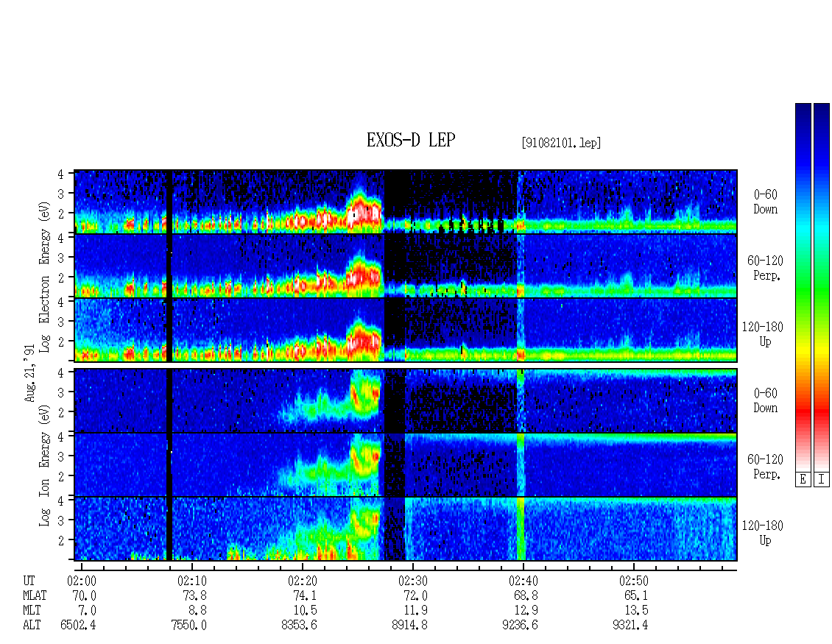Select the 02:50 UT tick label
The width and height of the screenshot is (832, 644).
tap(633, 581)
